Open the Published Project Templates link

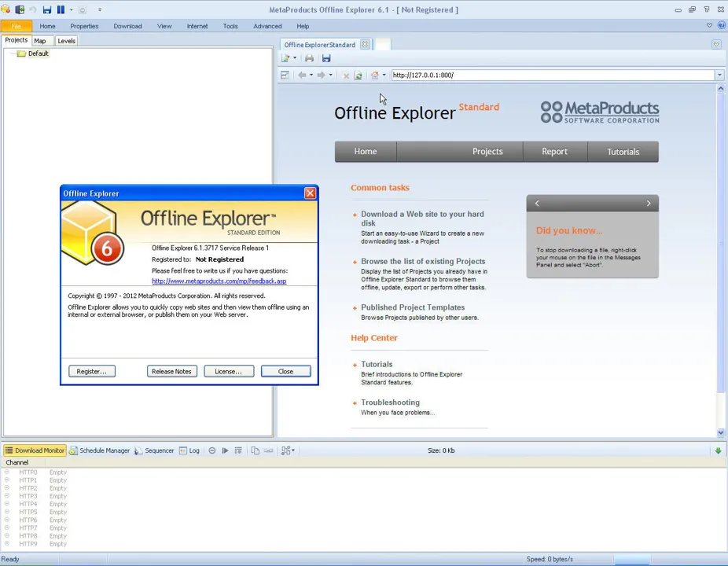(x=413, y=307)
